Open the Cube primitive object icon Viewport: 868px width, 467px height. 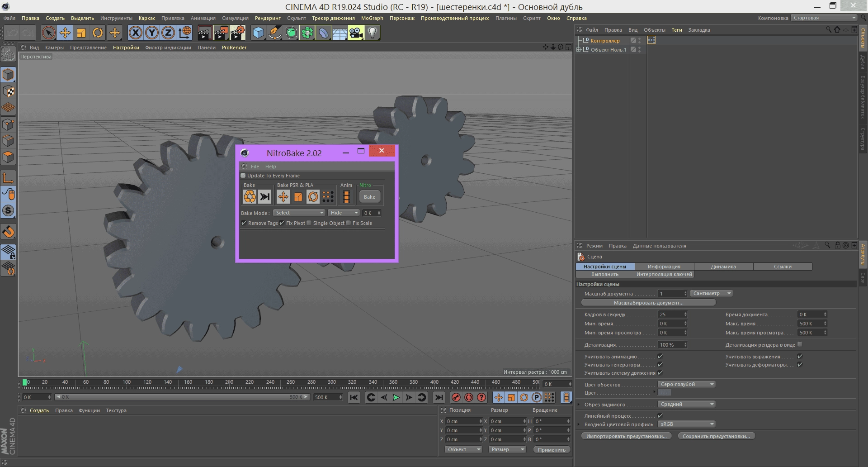[x=258, y=33]
